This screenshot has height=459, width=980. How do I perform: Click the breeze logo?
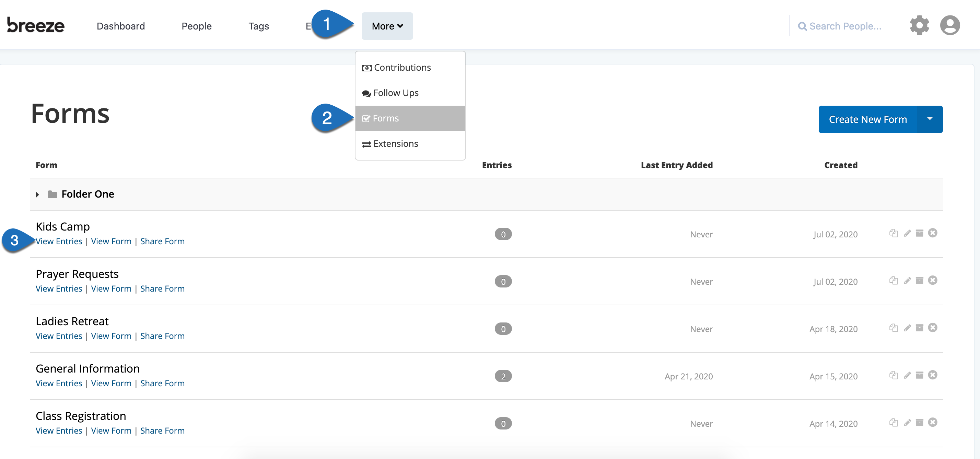36,25
